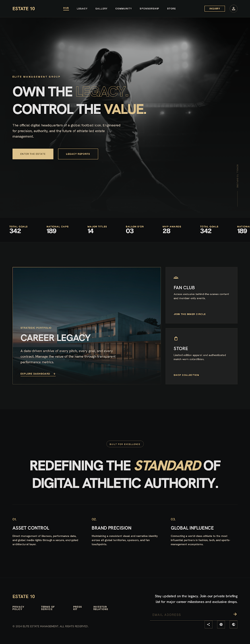The height and width of the screenshot is (644, 250).
Task: Click the Global Influence heading
Action: pos(192,528)
